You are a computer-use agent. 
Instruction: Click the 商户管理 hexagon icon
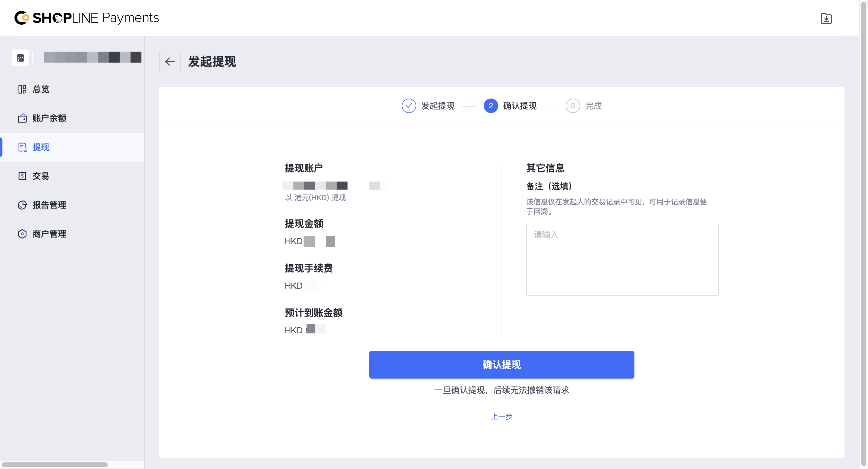[22, 234]
